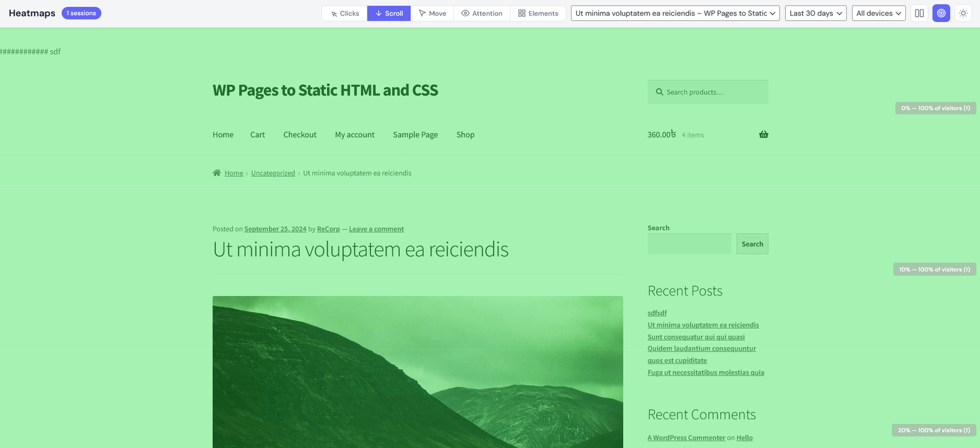Show the Elements heatmap view
980x448 pixels.
click(x=538, y=13)
